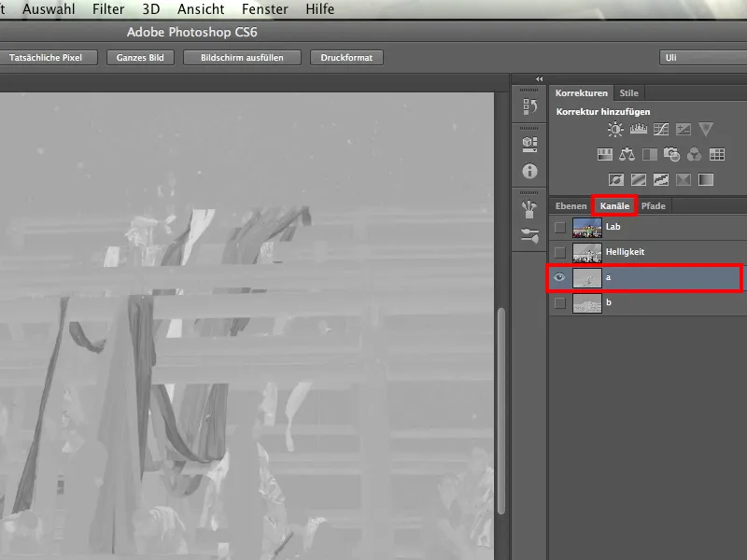Add a Channel Mixer adjustment
Screen dimensions: 747x560
point(694,154)
